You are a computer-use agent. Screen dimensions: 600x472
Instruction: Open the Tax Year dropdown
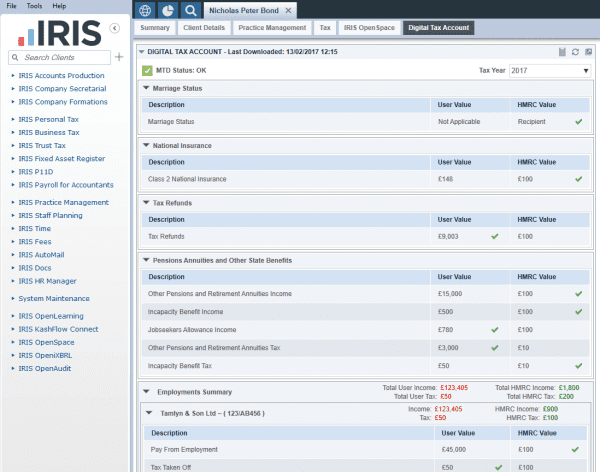coord(550,70)
